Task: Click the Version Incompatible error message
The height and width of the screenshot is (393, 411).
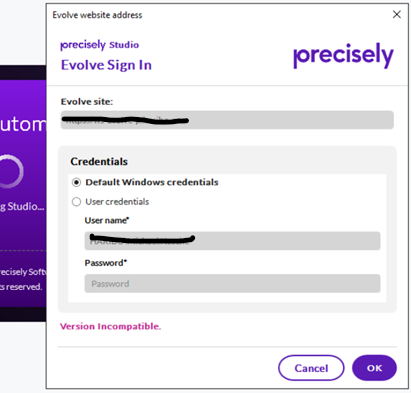Action: [x=110, y=326]
